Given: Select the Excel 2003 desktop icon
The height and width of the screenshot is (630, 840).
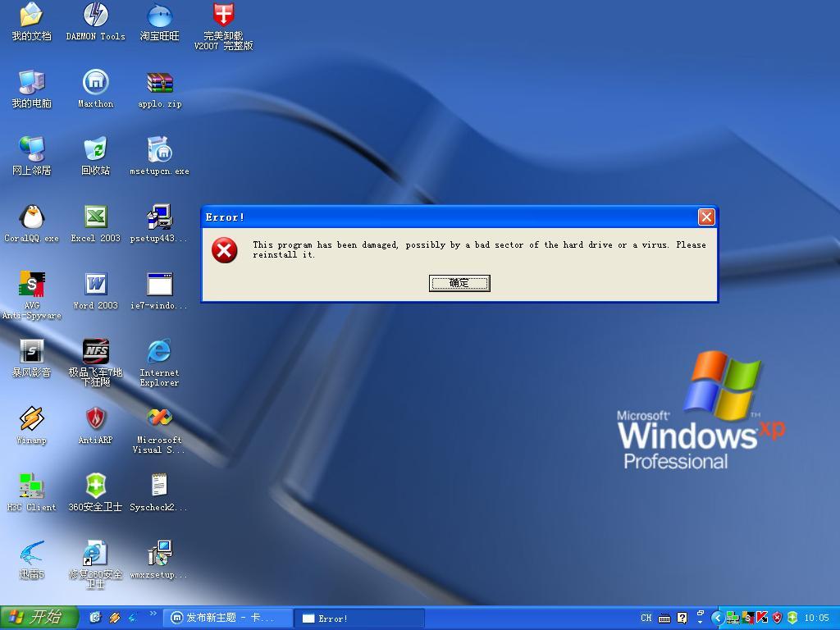Looking at the screenshot, I should [x=95, y=224].
